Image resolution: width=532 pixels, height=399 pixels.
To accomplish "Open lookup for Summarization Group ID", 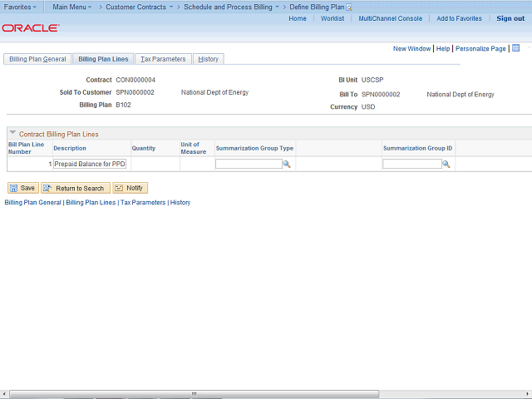I will click(x=446, y=165).
